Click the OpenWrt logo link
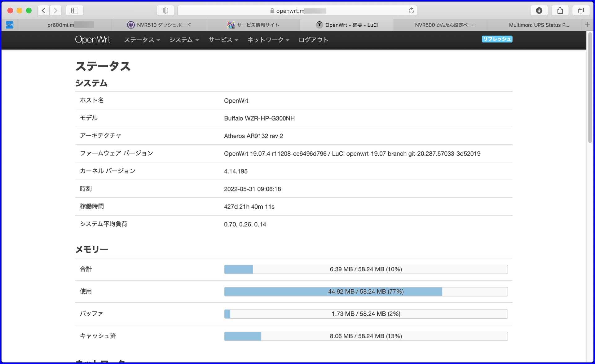 (92, 40)
